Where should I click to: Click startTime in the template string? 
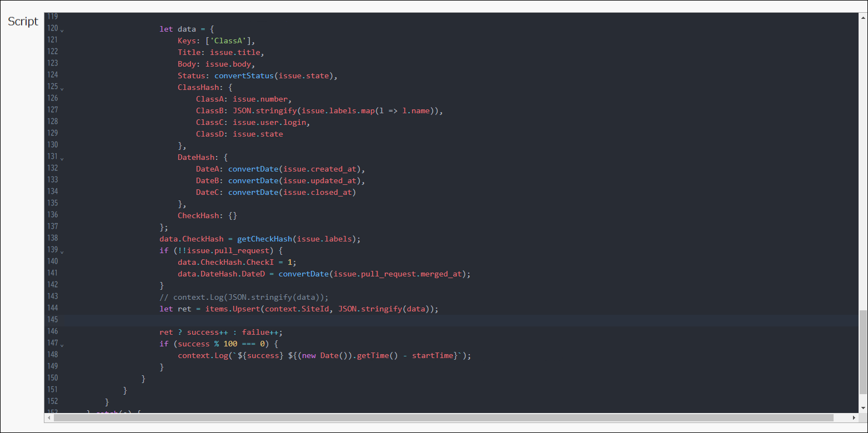coord(432,355)
